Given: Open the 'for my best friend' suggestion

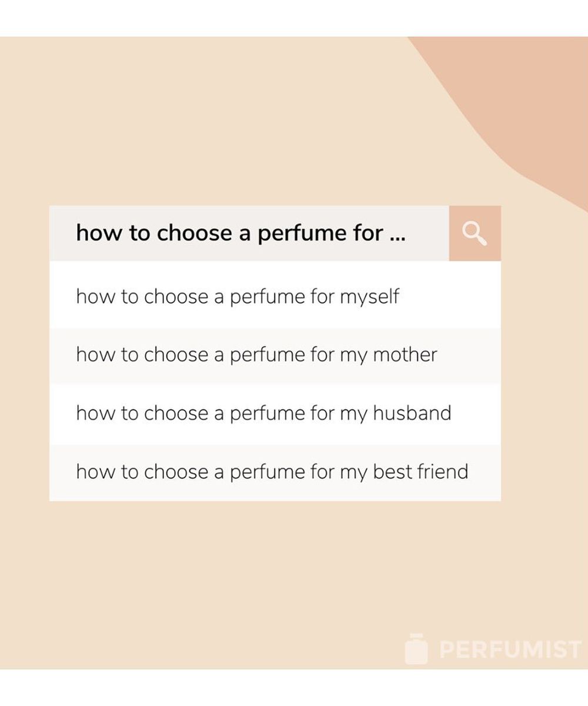Looking at the screenshot, I should (272, 472).
